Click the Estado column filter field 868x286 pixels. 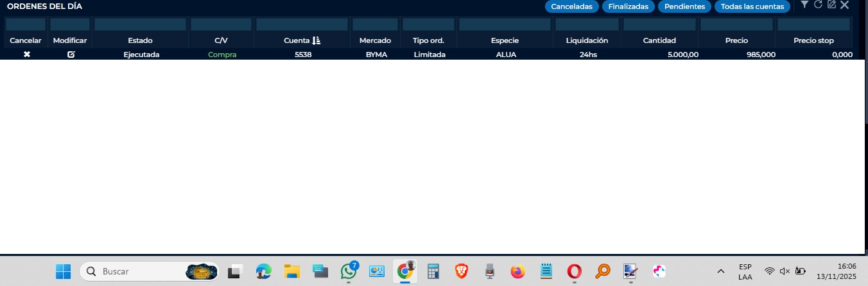[x=140, y=24]
